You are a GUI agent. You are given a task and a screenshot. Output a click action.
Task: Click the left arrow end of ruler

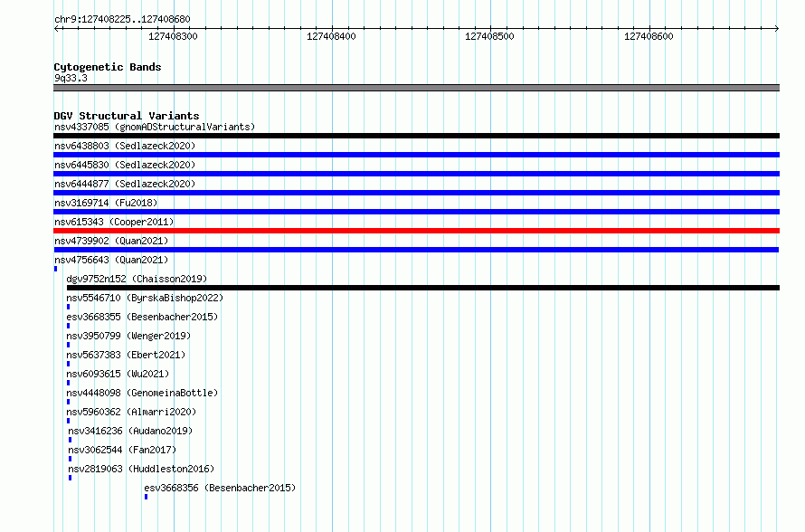pyautogui.click(x=56, y=28)
